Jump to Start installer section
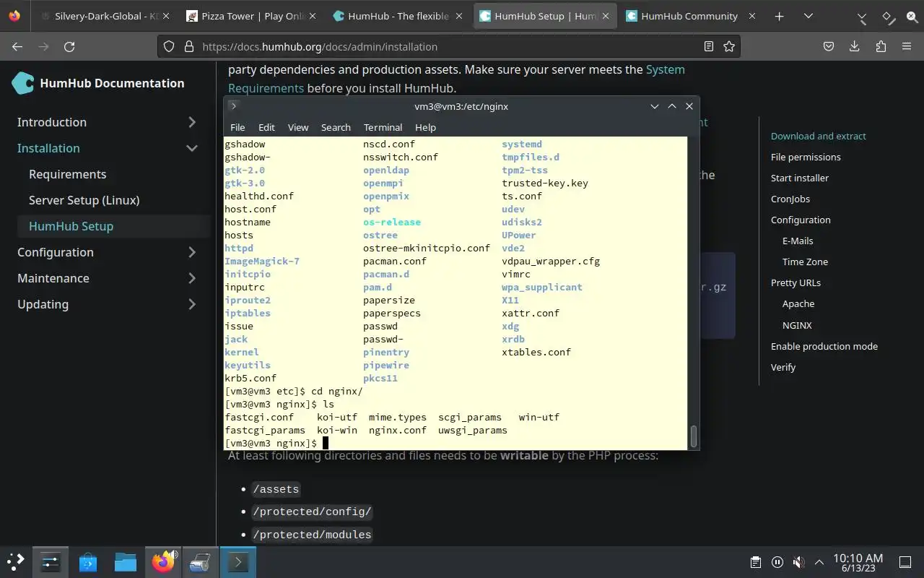Screen dimensions: 924x578 tap(800, 178)
